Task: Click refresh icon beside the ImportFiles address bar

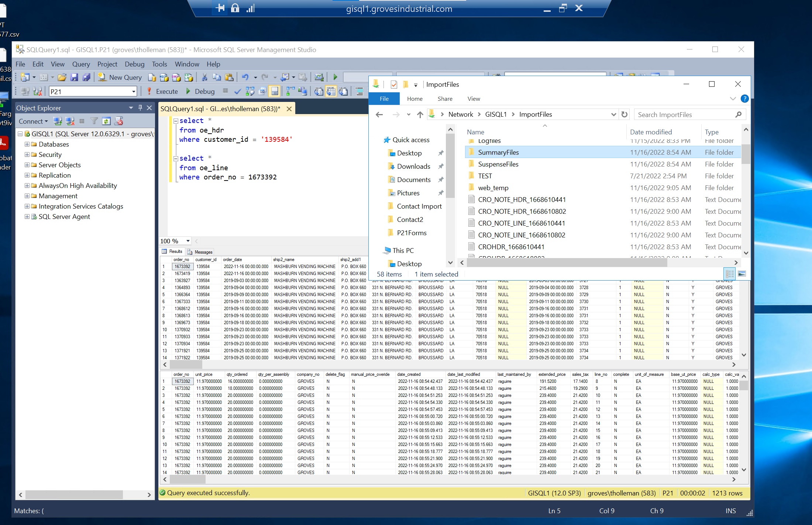Action: [x=625, y=114]
